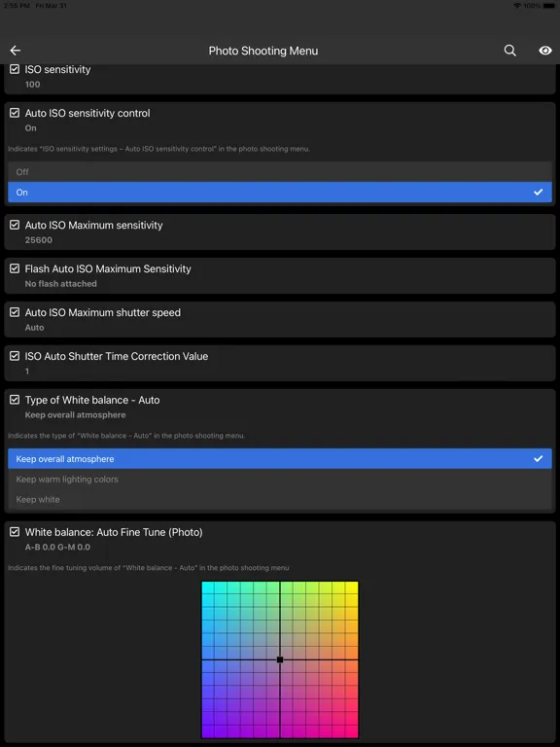Expand Auto ISO Maximum sensitivity setting
Image resolution: width=560 pixels, height=747 pixels.
pyautogui.click(x=280, y=232)
